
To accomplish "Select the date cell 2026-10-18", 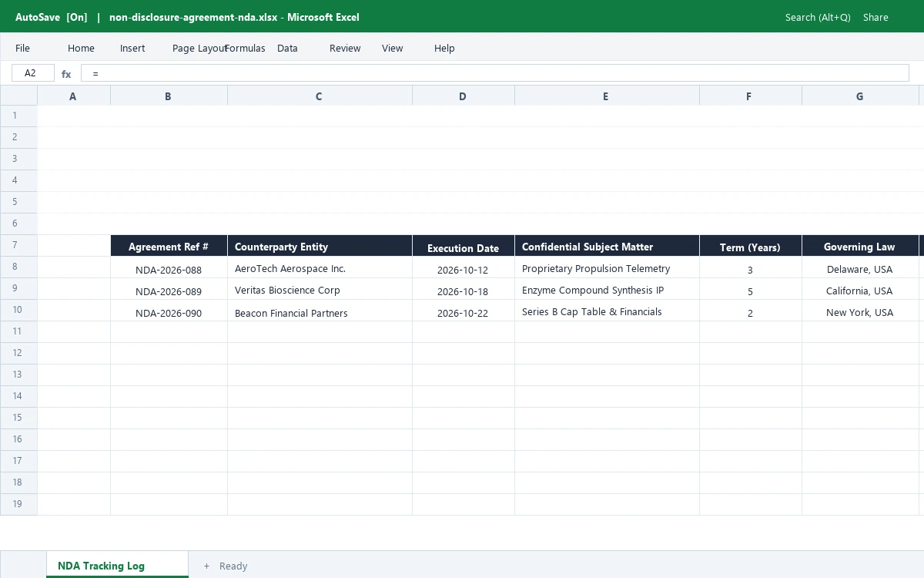I will [463, 289].
